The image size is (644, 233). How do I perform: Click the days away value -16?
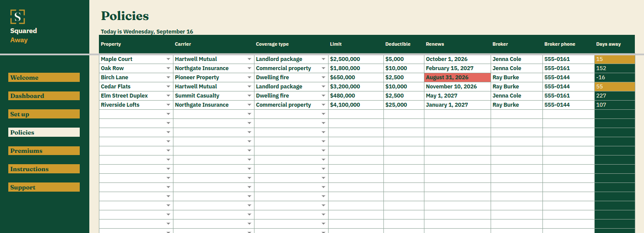[615, 78]
